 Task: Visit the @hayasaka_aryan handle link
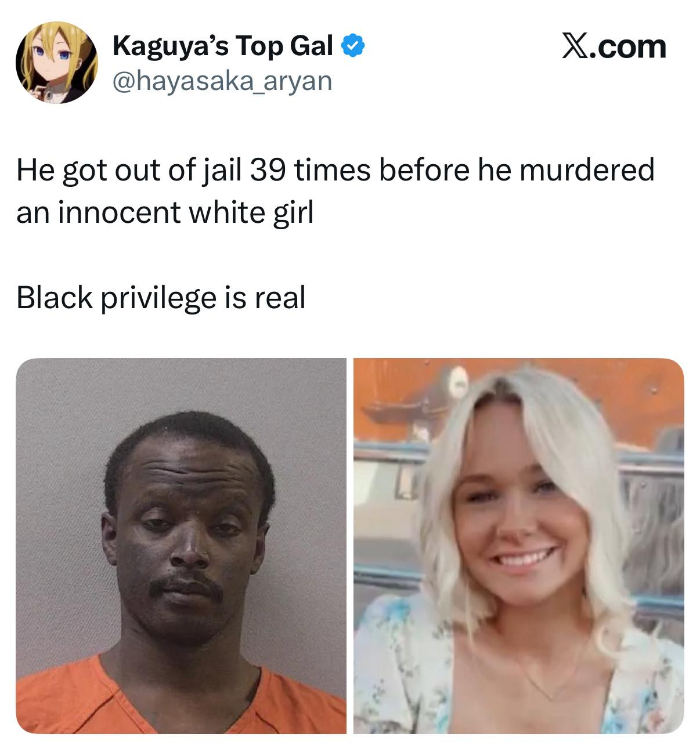tap(222, 81)
